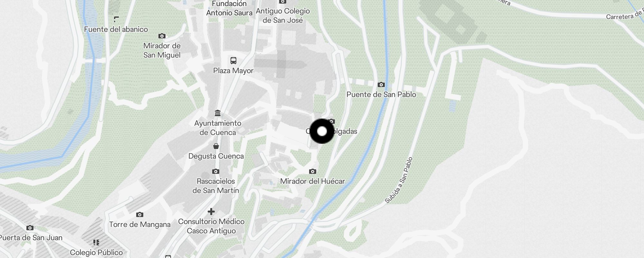Click the Ayuntamiento de Cuenca building icon
Screen dimensions: 644x258
(218, 113)
